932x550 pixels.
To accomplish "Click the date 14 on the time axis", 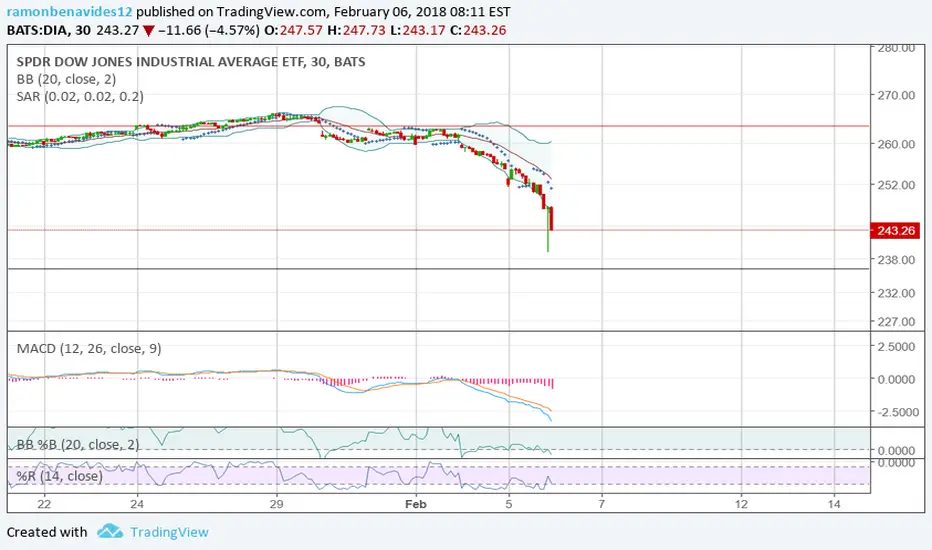I will click(834, 504).
